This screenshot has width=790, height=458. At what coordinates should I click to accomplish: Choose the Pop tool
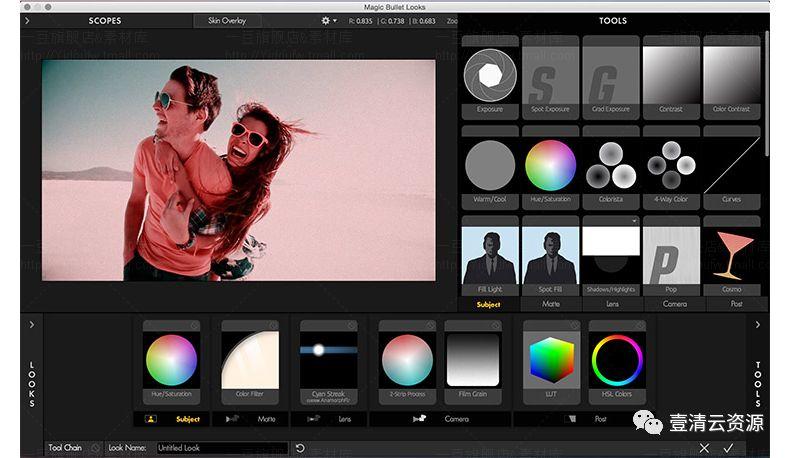[x=671, y=256]
